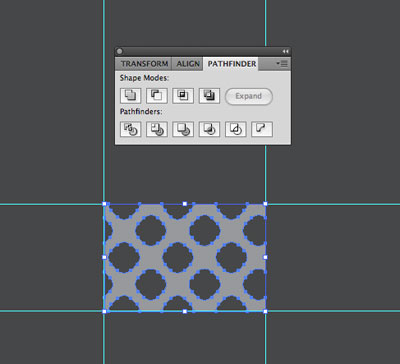This screenshot has height=364, width=400.
Task: Switch to the Transform tab
Action: point(144,64)
